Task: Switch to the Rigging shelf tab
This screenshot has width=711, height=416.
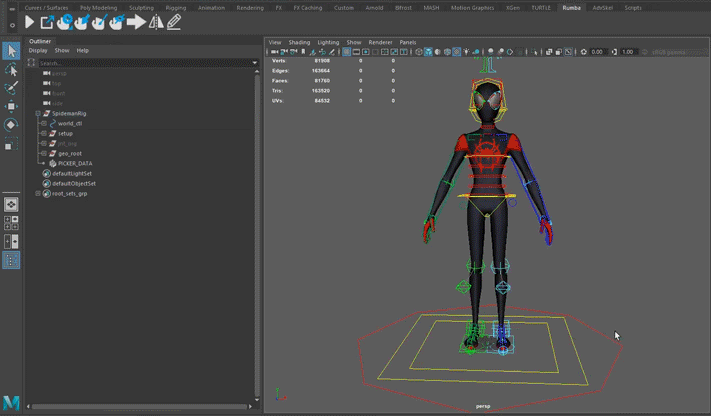Action: coord(176,8)
